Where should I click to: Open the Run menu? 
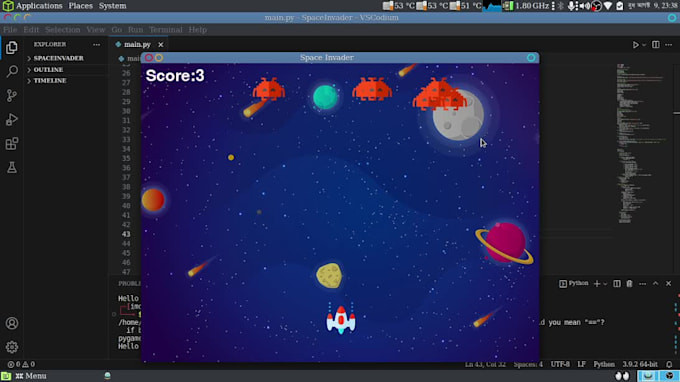(135, 29)
